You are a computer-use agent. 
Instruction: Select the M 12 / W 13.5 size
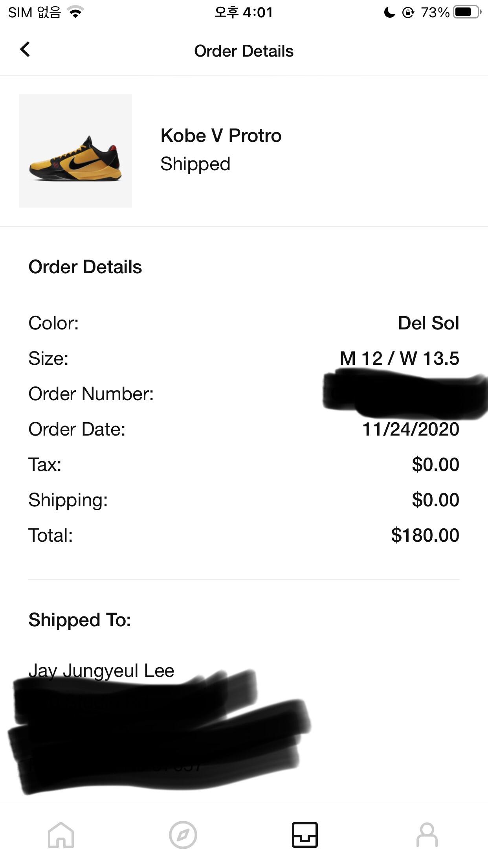(x=400, y=359)
